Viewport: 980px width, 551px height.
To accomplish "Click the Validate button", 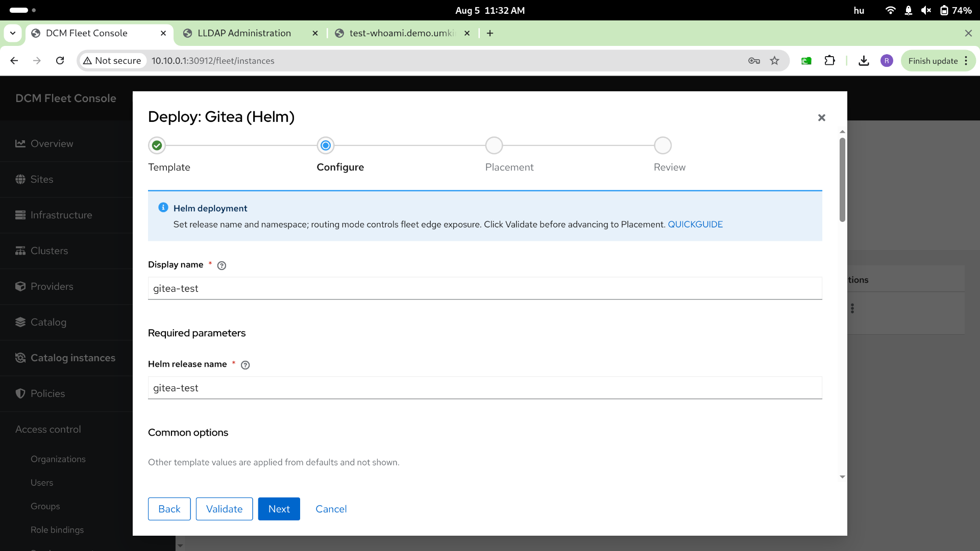I will pyautogui.click(x=224, y=509).
